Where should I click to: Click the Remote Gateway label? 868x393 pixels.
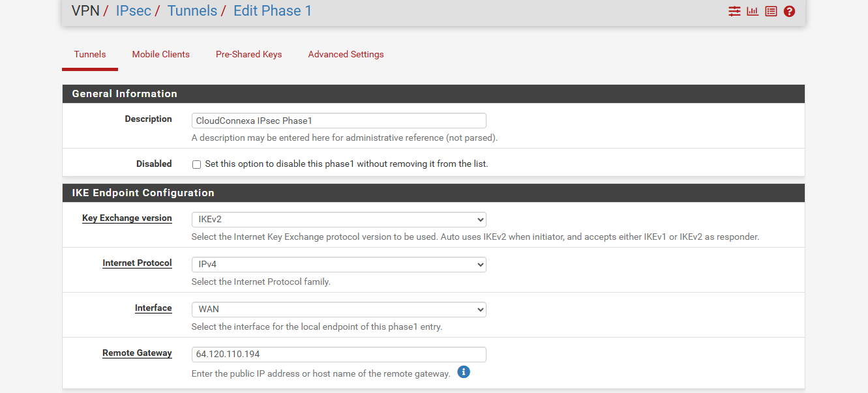pyautogui.click(x=137, y=353)
